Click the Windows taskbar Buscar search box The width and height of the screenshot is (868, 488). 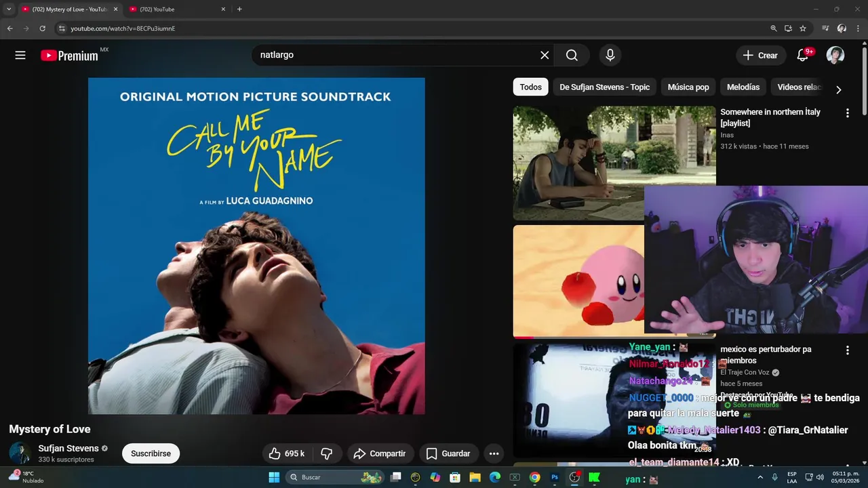(x=335, y=477)
